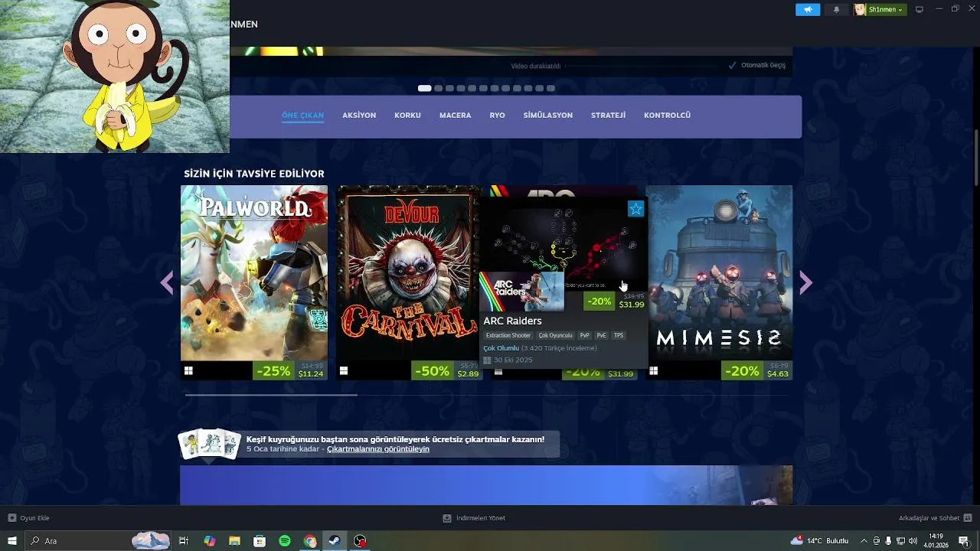The image size is (980, 551).
Task: Switch to the KONTROLCÜ tab
Action: (x=667, y=115)
